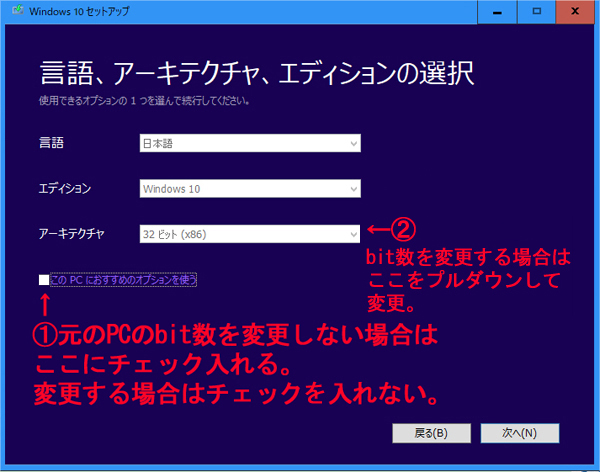
Task: Click the アーキテクチャ field label
Action: 72,234
